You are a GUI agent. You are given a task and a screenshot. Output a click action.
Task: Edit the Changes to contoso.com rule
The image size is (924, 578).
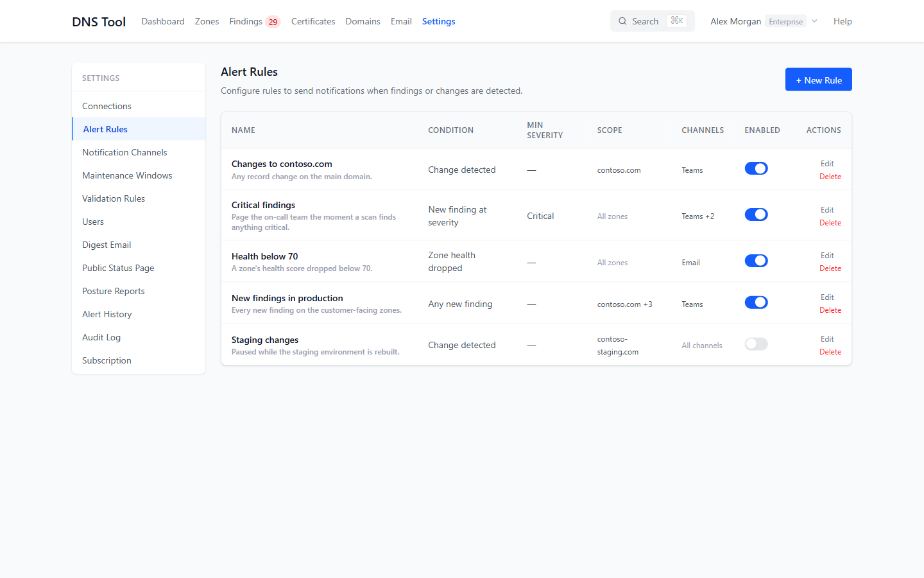tap(827, 164)
